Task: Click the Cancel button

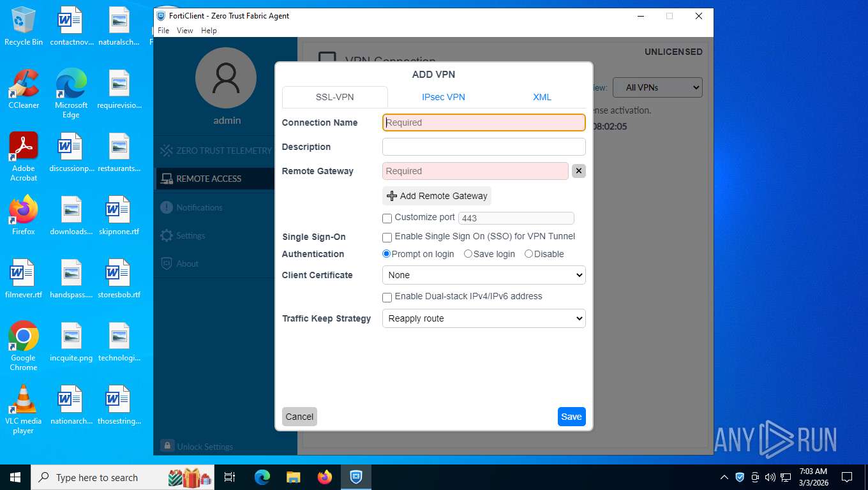Action: [299, 417]
